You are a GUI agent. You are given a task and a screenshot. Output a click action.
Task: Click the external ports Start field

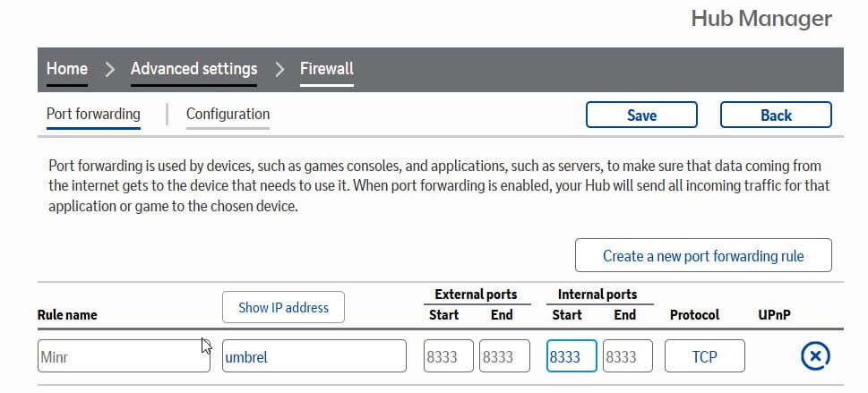(x=448, y=356)
